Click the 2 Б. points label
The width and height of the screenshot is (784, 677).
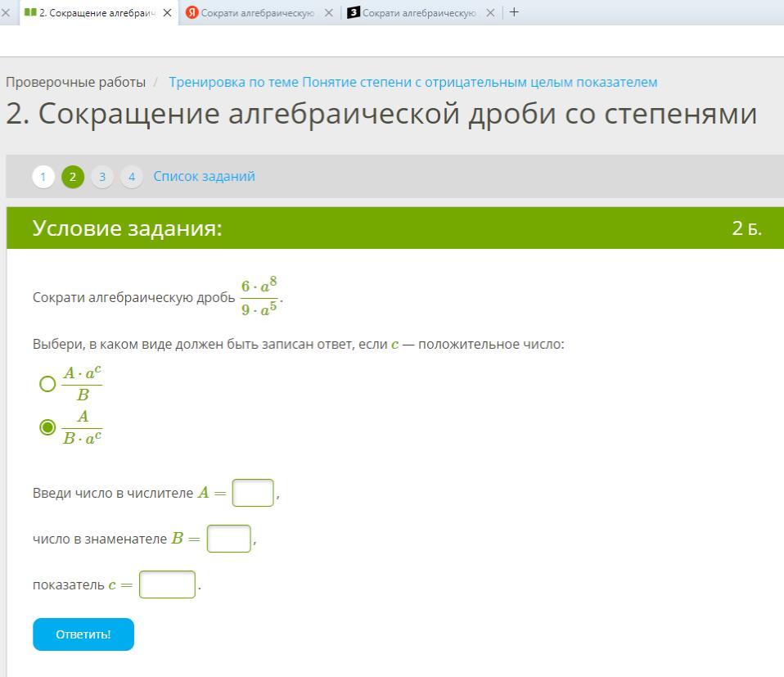point(747,228)
